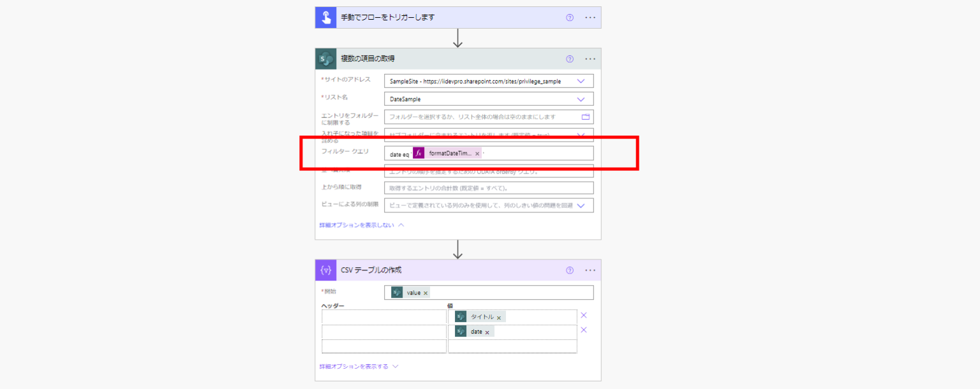Click the SharePoint icon on the value chip
The image size is (980, 389).
(398, 292)
